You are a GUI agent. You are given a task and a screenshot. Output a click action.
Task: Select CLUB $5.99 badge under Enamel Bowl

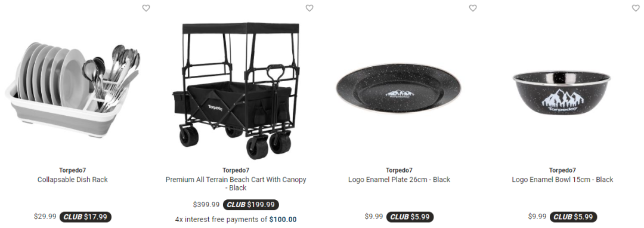coord(574,217)
